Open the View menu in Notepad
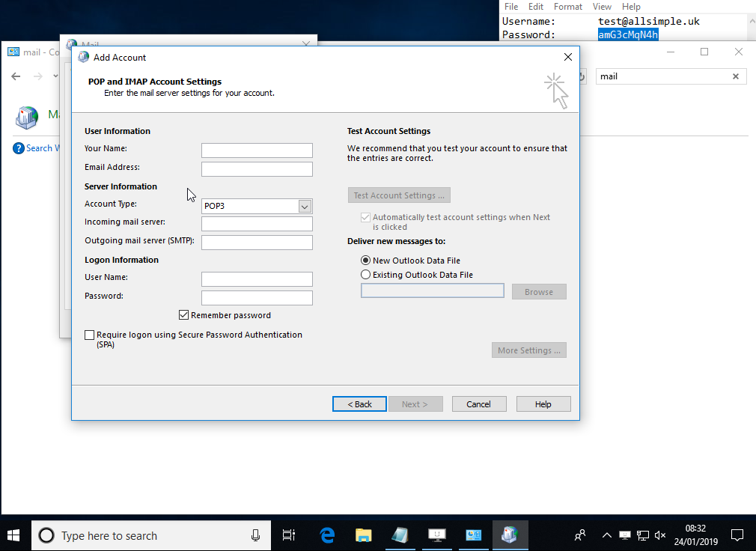Screen dimensions: 756x551 (x=602, y=7)
